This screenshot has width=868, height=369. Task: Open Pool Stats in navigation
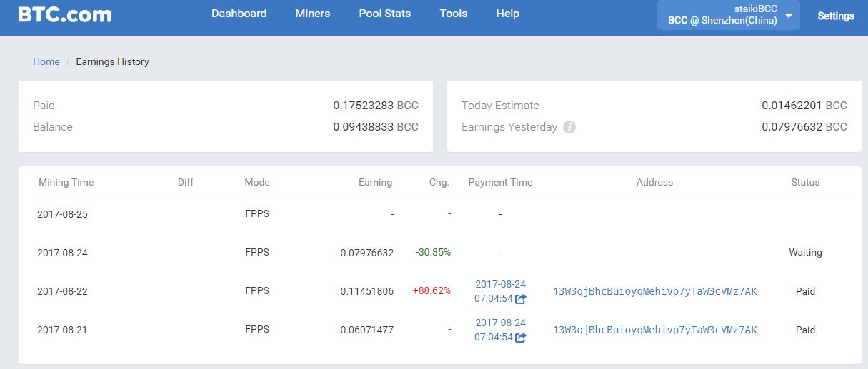(x=384, y=14)
